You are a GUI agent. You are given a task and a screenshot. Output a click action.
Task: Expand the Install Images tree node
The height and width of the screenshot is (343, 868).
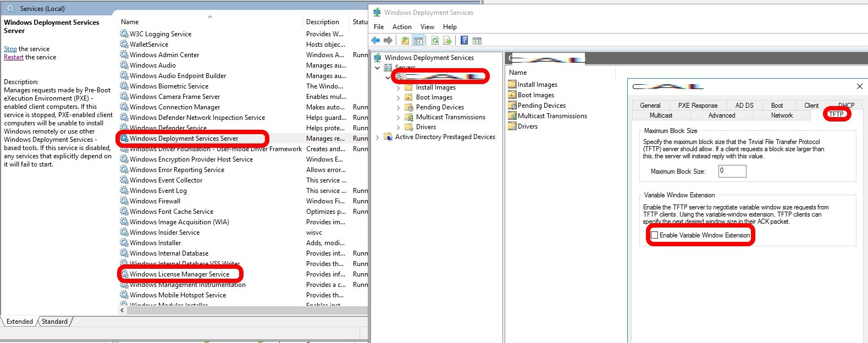click(x=399, y=88)
